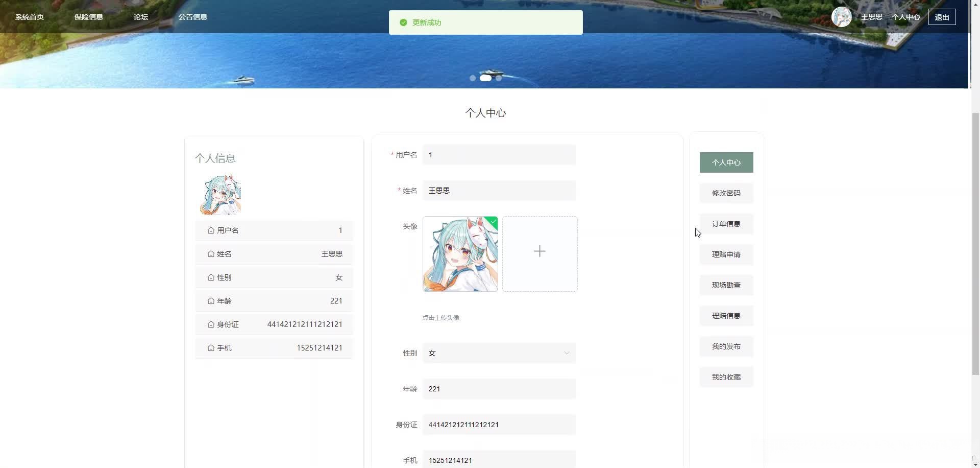The width and height of the screenshot is (980, 468).
Task: Click the house icon beside the 姓名 row
Action: (x=211, y=253)
